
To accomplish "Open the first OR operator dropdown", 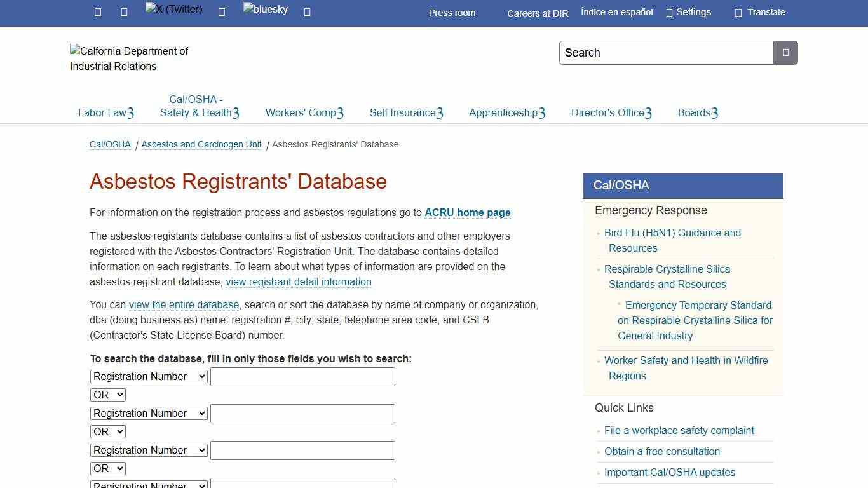I will pyautogui.click(x=108, y=395).
